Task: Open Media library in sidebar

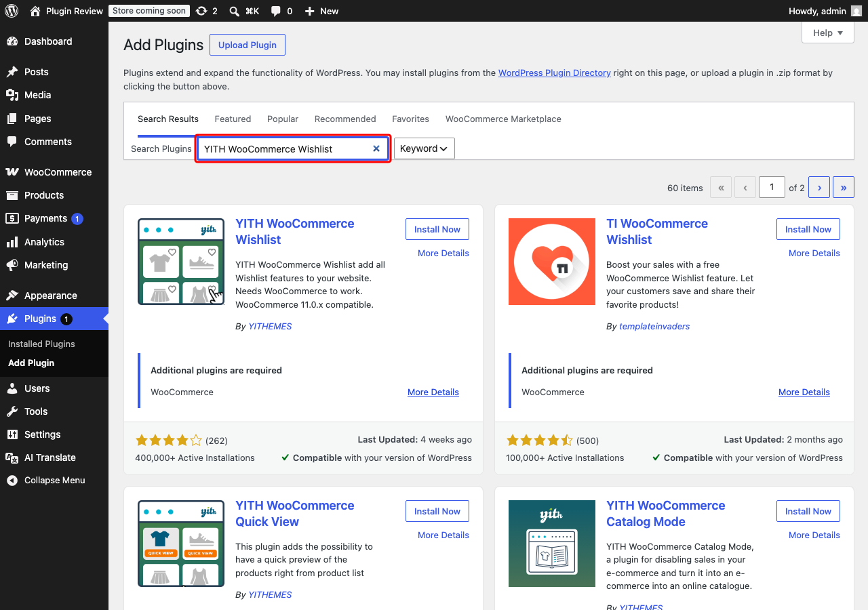Action: 54,95
